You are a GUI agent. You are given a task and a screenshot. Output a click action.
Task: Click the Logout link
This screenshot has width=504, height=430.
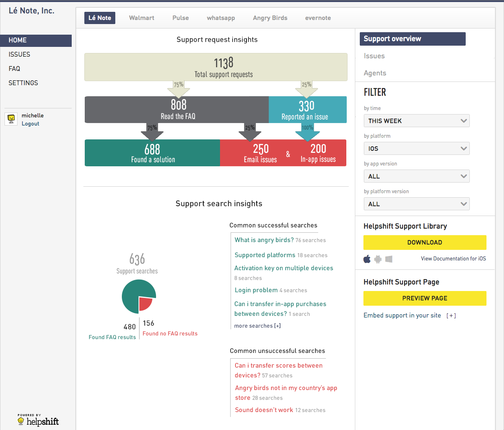click(x=31, y=124)
